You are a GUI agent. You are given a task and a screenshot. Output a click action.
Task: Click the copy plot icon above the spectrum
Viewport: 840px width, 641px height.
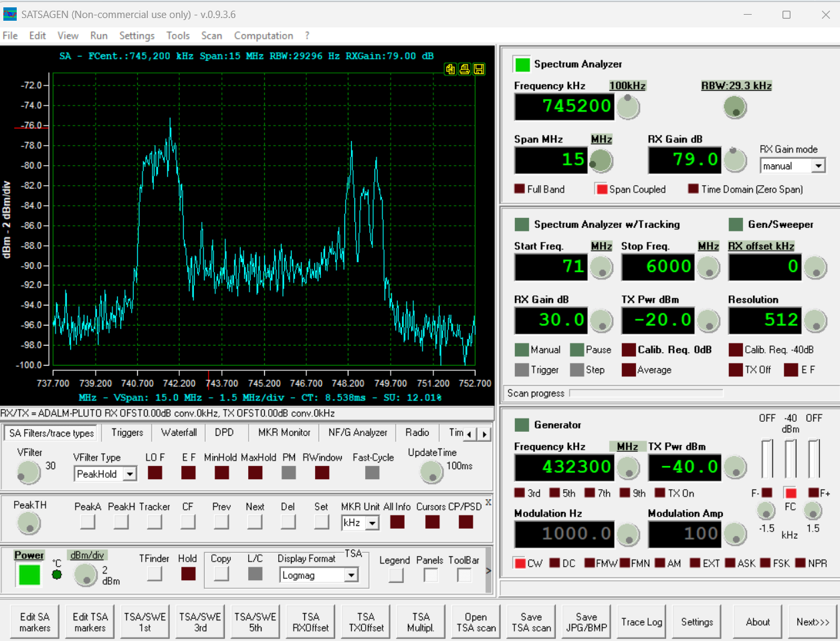click(450, 69)
